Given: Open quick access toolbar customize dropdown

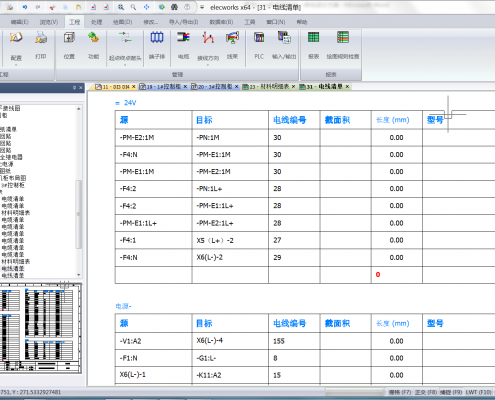Looking at the screenshot, I should coord(202,7).
